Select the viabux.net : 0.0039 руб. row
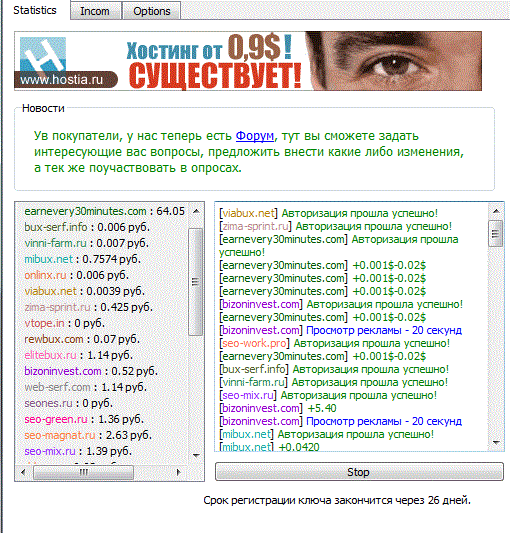 [84, 291]
